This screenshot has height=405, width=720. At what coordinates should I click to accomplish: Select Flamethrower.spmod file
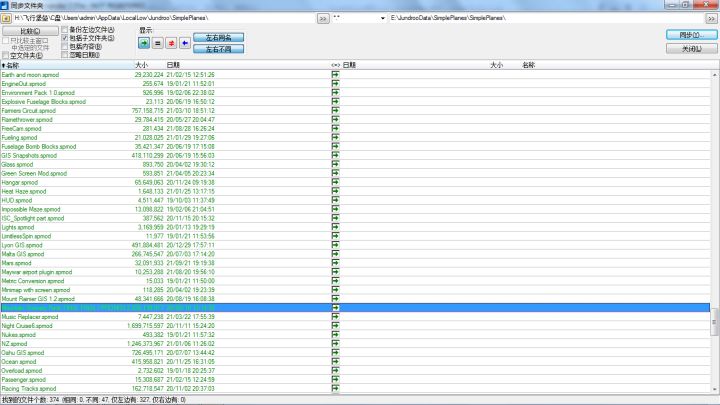27,119
